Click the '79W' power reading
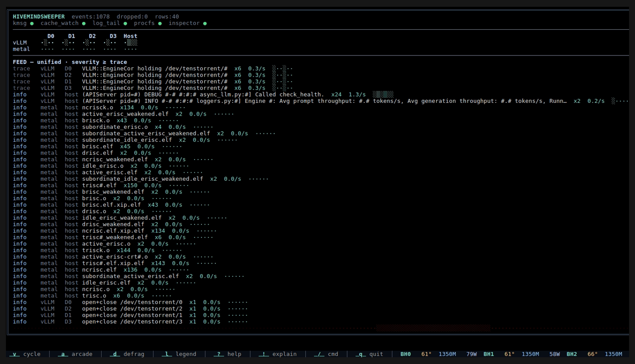635x364 pixels. [472, 354]
